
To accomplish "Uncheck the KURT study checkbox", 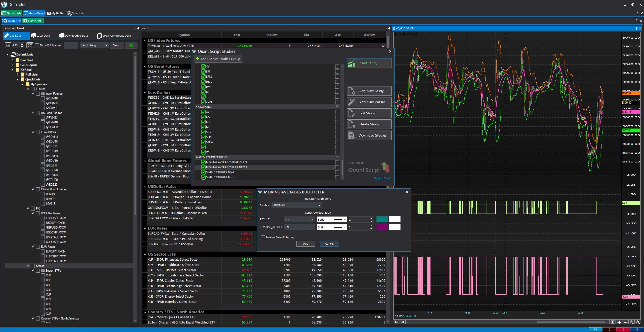I will point(203,122).
